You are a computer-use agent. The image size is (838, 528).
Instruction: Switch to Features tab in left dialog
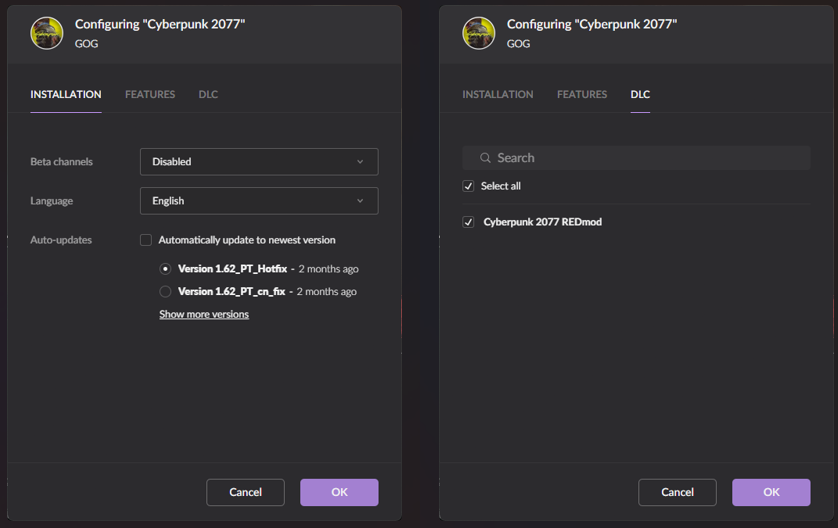[x=150, y=95]
